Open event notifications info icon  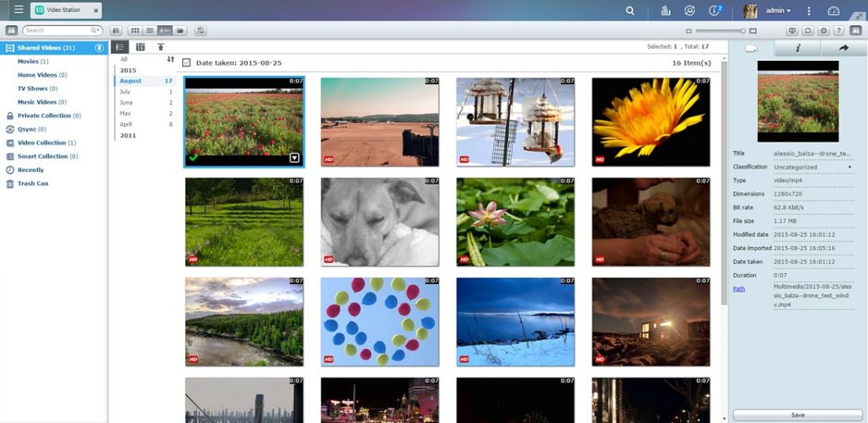(x=715, y=10)
